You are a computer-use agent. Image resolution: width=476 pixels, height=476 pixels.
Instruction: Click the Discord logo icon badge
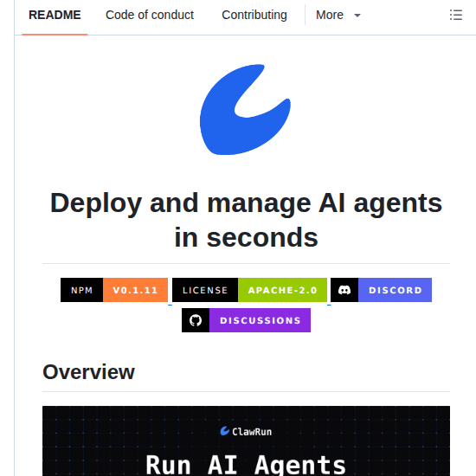344,290
